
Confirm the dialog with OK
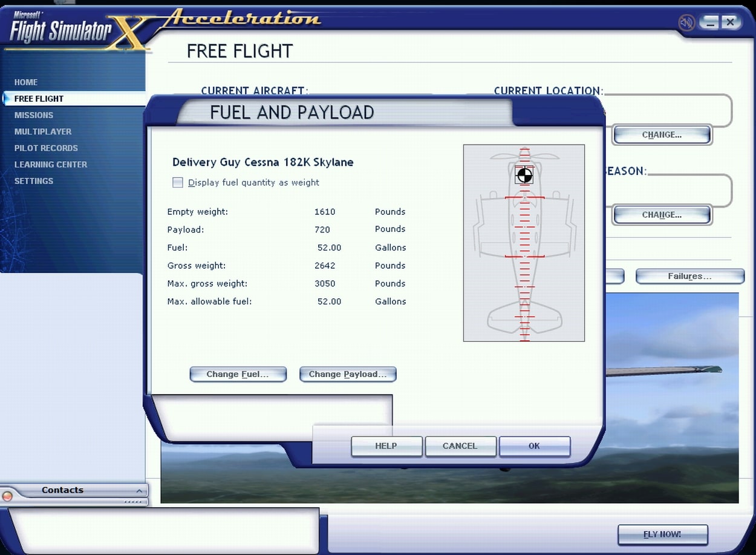pyautogui.click(x=535, y=446)
